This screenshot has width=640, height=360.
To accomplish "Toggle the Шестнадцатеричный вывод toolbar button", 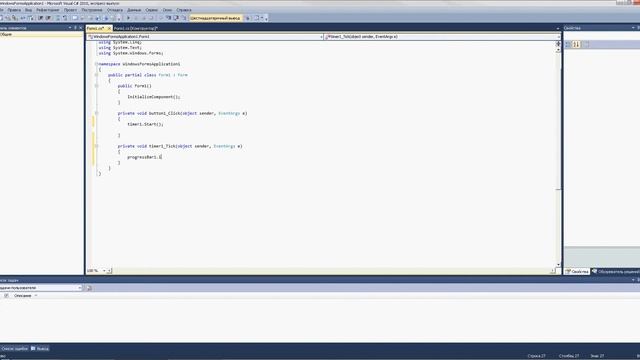I will tap(215, 18).
